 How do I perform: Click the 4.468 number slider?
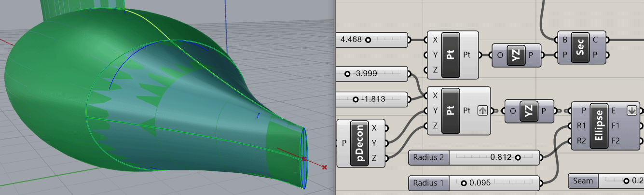pyautogui.click(x=372, y=40)
